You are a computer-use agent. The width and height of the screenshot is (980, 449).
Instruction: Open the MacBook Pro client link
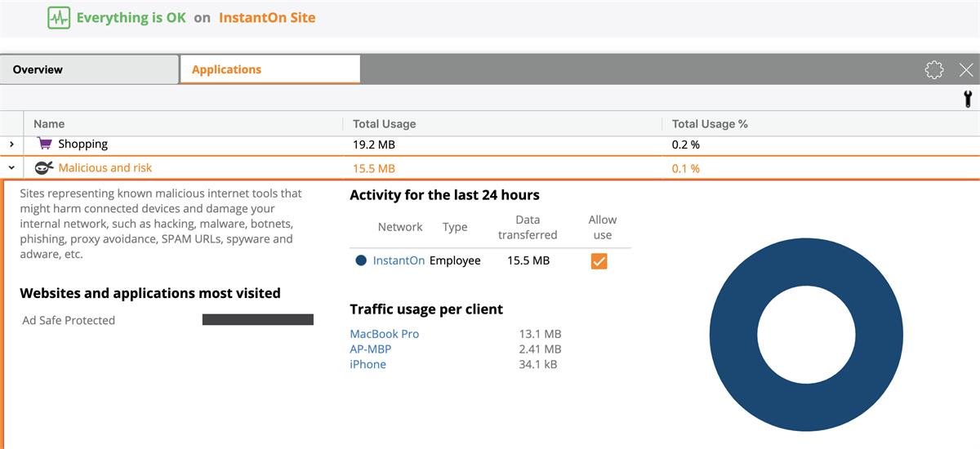point(385,334)
